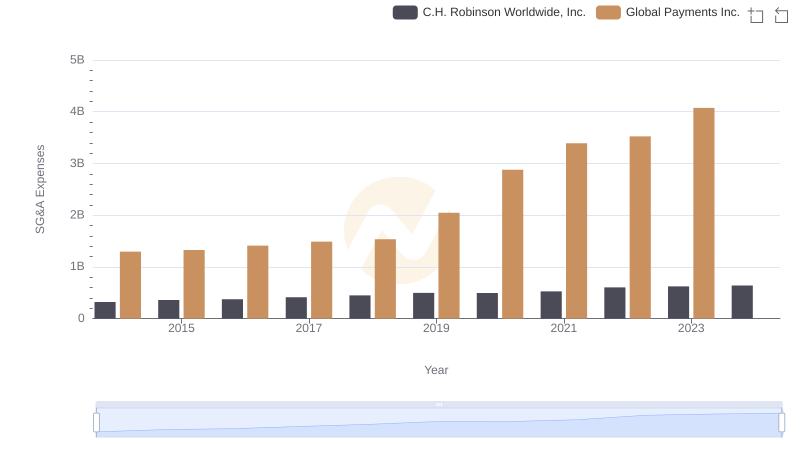
Task: Click the 2023 x-axis label
Action: [691, 328]
